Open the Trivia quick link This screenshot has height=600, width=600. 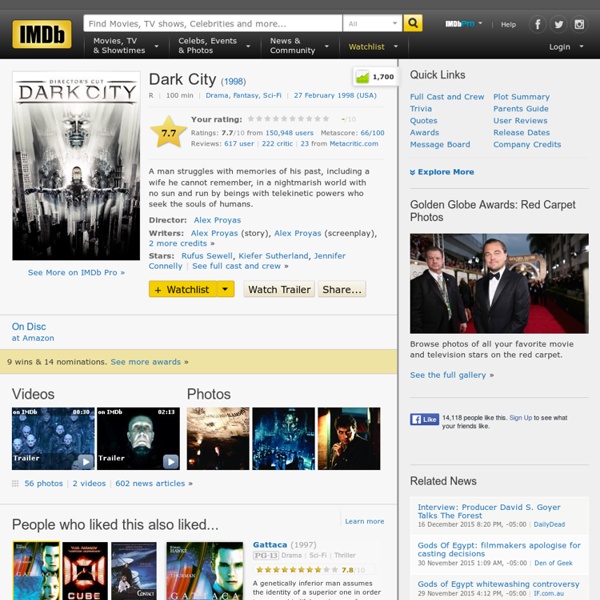coord(421,109)
